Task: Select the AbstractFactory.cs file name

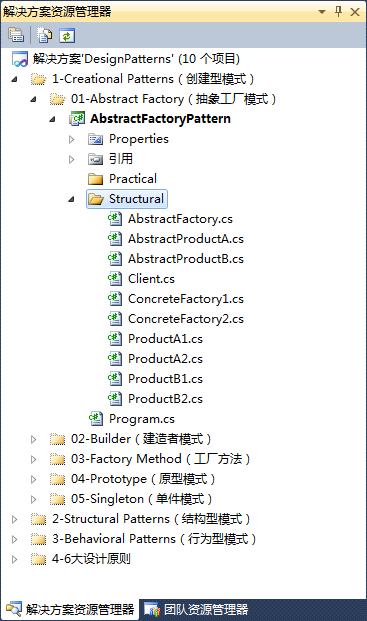Action: point(181,219)
